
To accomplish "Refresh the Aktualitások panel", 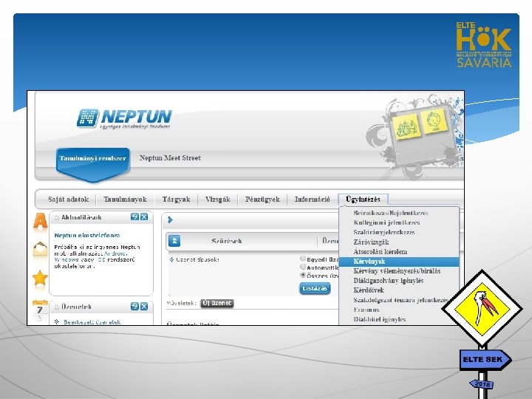I will point(134,216).
